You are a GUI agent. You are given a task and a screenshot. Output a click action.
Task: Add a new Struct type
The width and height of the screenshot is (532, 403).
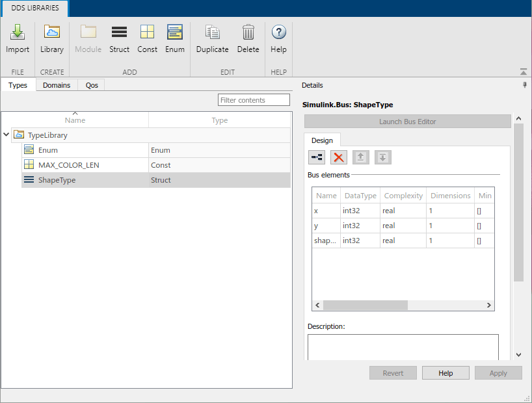[x=119, y=38]
